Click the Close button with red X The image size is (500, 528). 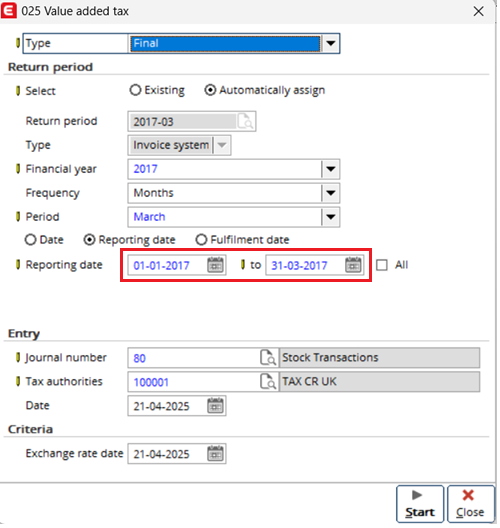tap(470, 504)
